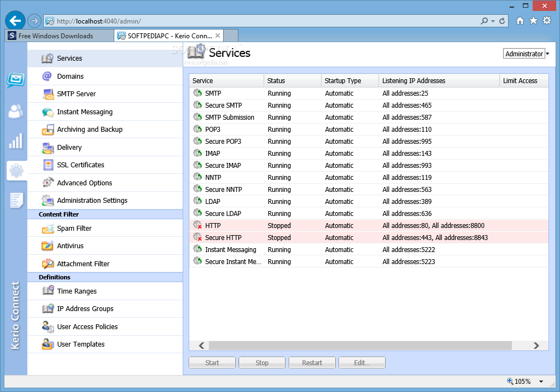Image resolution: width=560 pixels, height=392 pixels.
Task: Click the Administration Settings icon
Action: point(48,200)
